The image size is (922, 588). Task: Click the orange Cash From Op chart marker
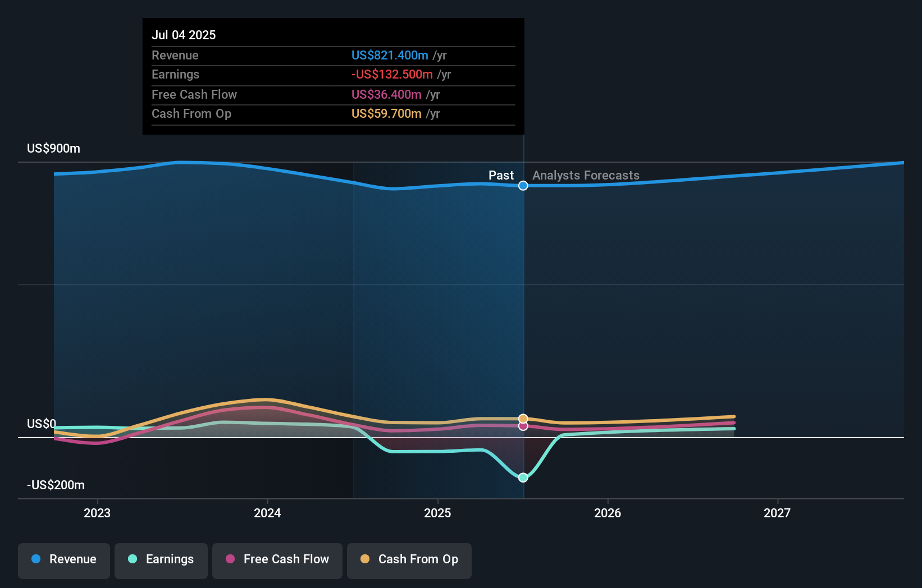523,417
